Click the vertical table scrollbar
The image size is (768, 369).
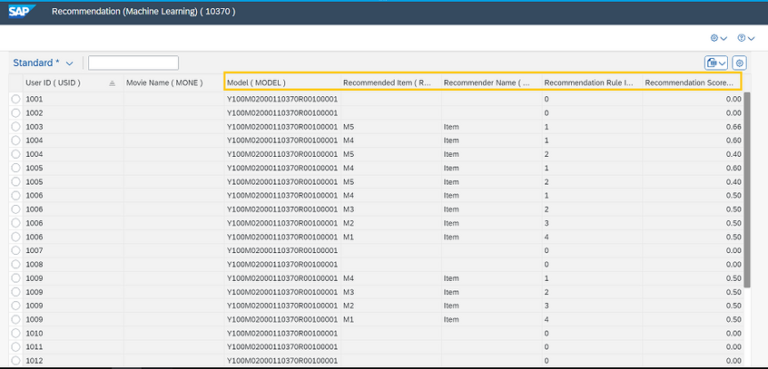pyautogui.click(x=747, y=190)
